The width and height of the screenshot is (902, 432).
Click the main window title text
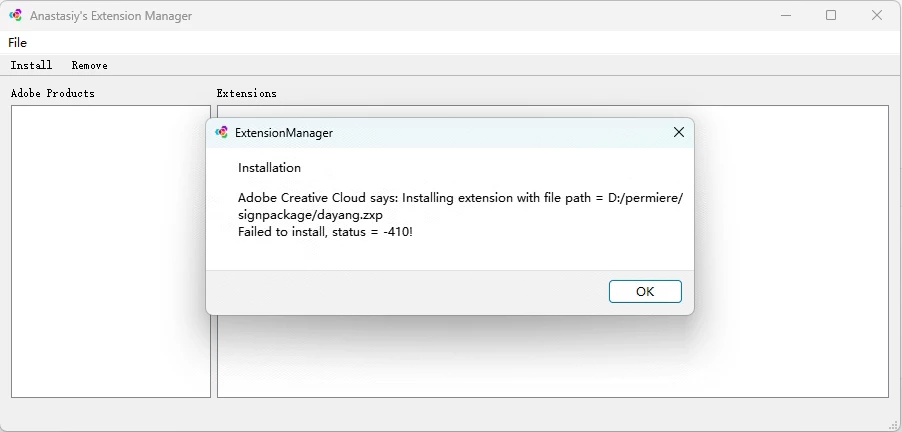pos(111,16)
